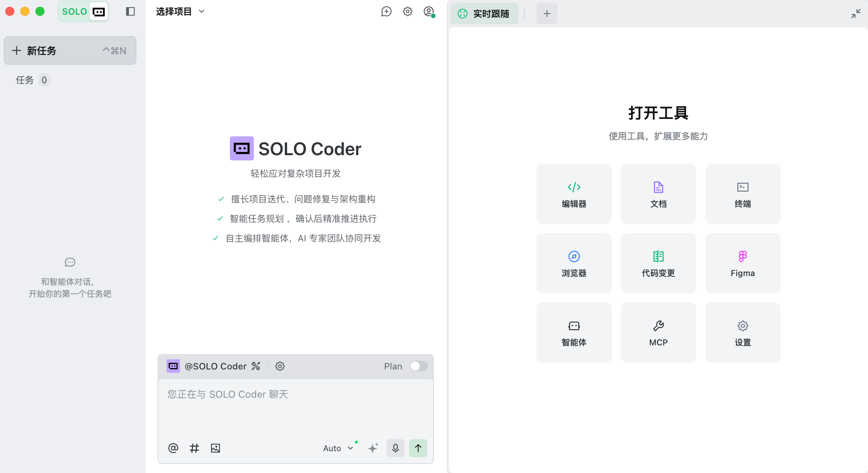Toggle the sidebar panel icon
Viewport: 868px width, 473px height.
pos(130,12)
